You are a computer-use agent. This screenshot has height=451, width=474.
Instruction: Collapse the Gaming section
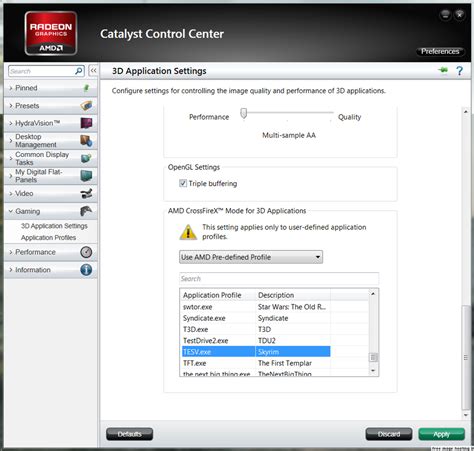pos(51,211)
